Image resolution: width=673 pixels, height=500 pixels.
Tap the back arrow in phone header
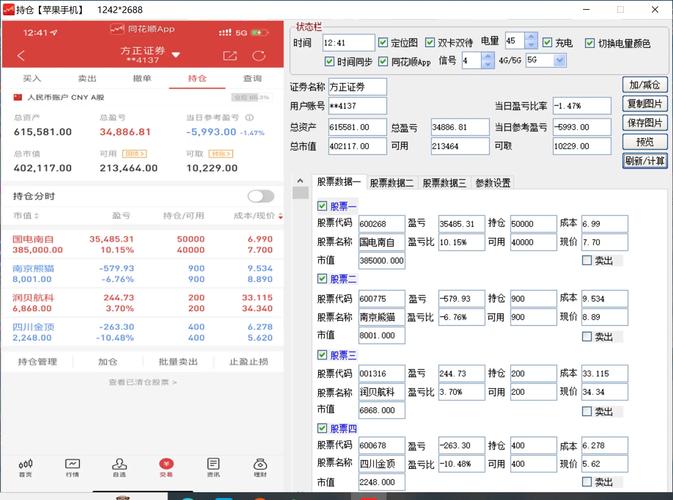pyautogui.click(x=20, y=56)
